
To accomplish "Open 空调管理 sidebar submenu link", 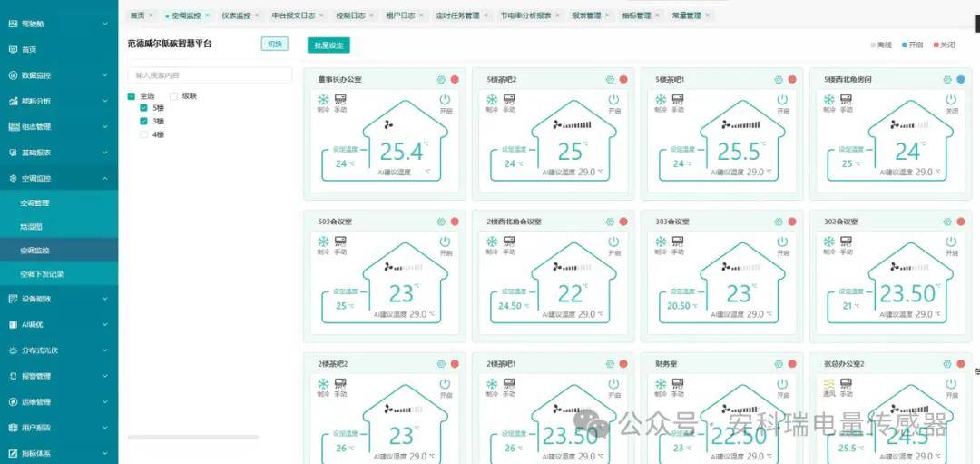I will tap(34, 202).
